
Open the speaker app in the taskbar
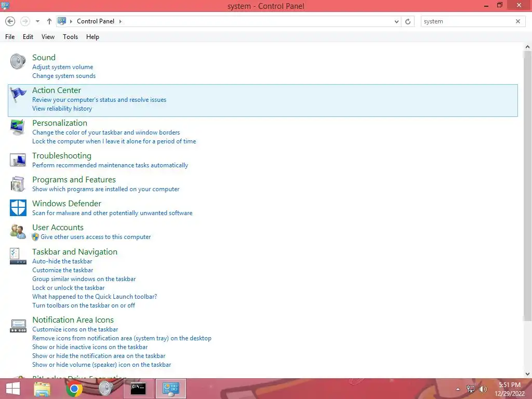tap(106, 389)
